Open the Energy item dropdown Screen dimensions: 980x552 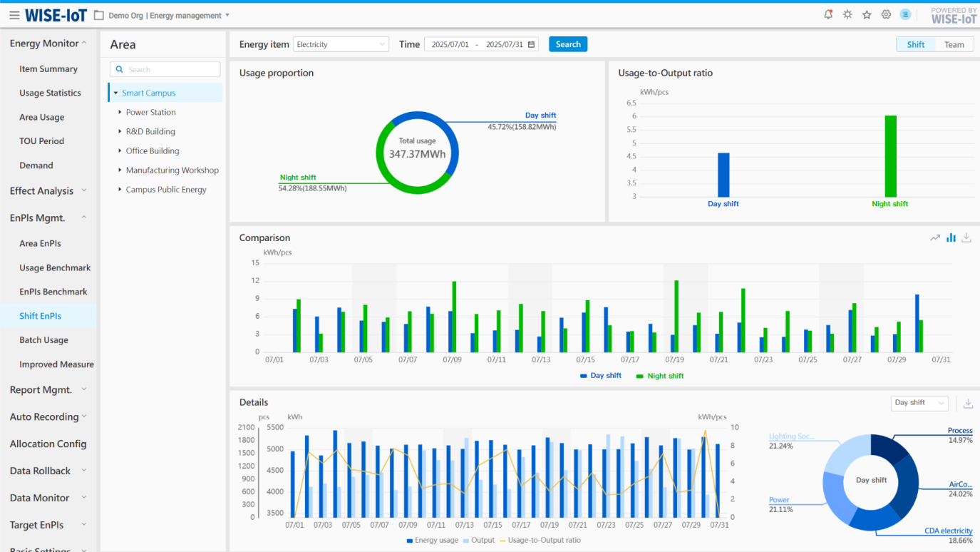(341, 44)
